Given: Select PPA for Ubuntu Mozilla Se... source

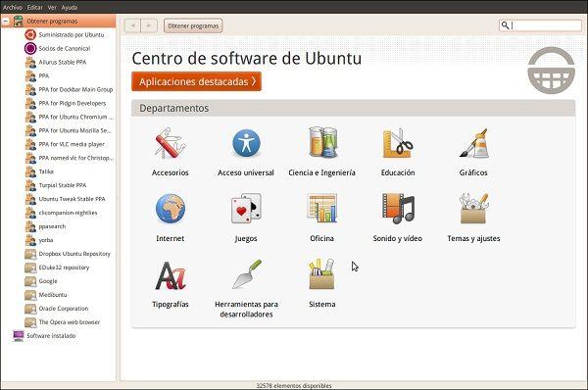Looking at the screenshot, I should 75,130.
